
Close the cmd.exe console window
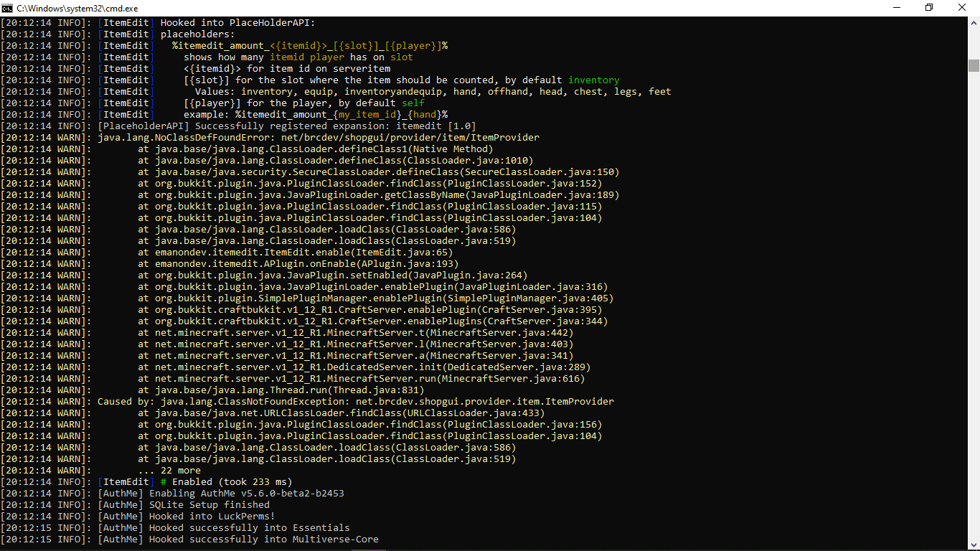pos(963,8)
